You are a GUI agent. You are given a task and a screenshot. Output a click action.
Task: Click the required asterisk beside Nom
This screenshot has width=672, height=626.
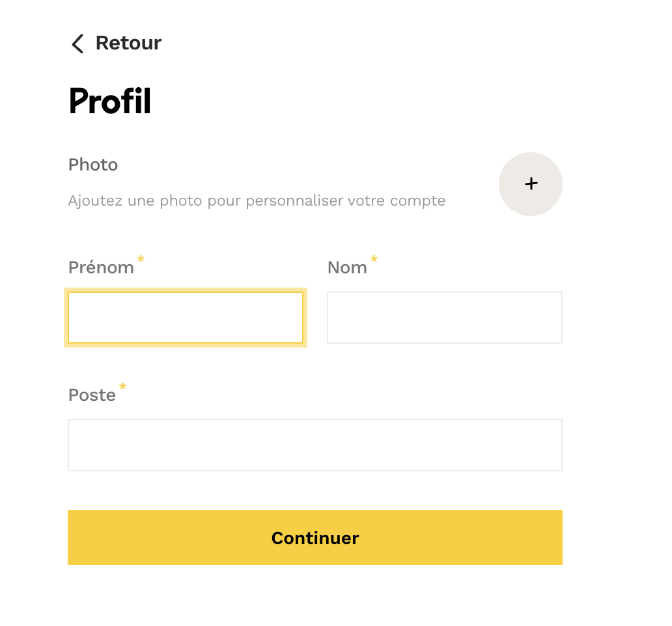pyautogui.click(x=374, y=261)
